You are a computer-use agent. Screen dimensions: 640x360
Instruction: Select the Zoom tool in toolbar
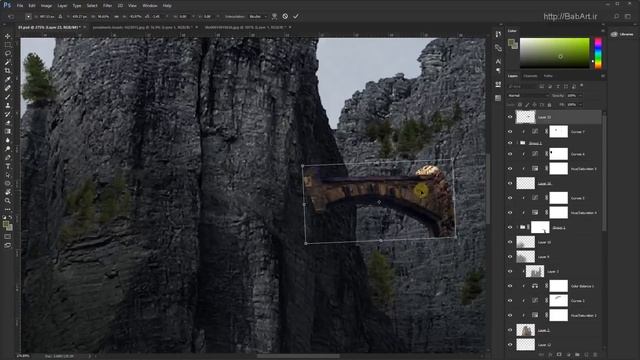[8, 200]
